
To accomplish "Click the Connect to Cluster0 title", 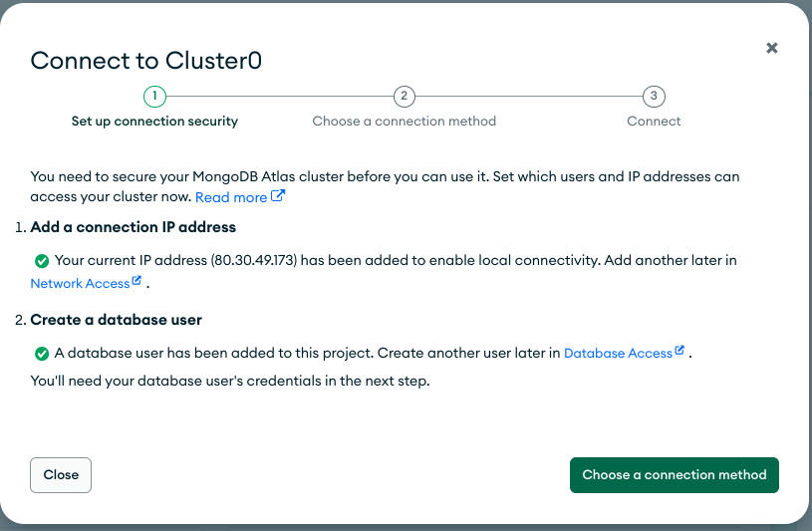I will [x=146, y=61].
